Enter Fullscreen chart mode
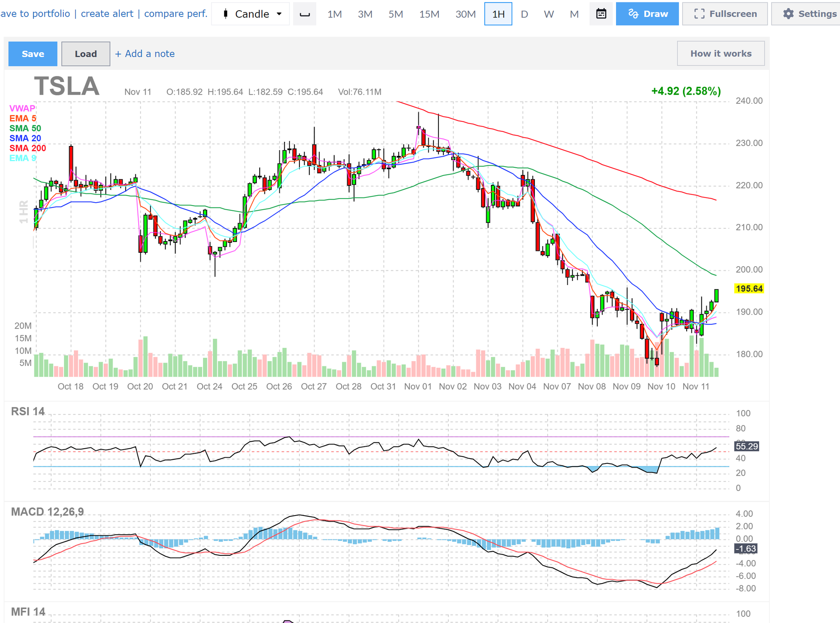This screenshot has height=623, width=840. pyautogui.click(x=725, y=14)
